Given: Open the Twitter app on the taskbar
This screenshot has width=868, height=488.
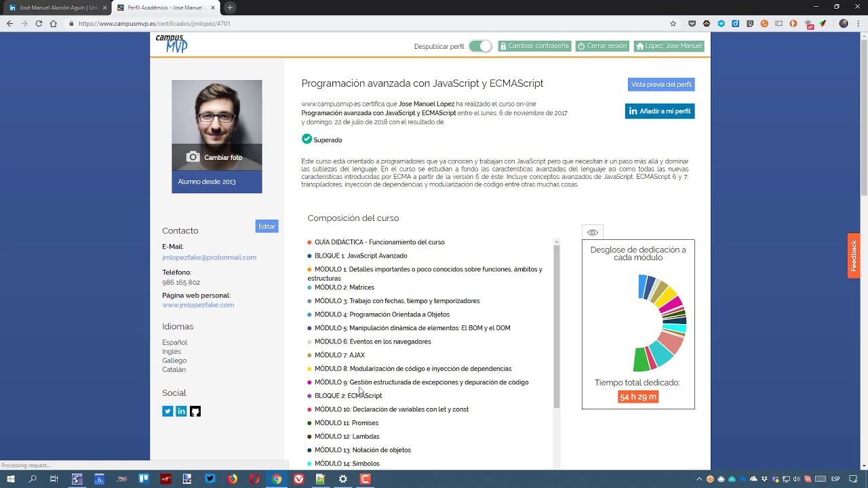Looking at the screenshot, I should click(210, 479).
